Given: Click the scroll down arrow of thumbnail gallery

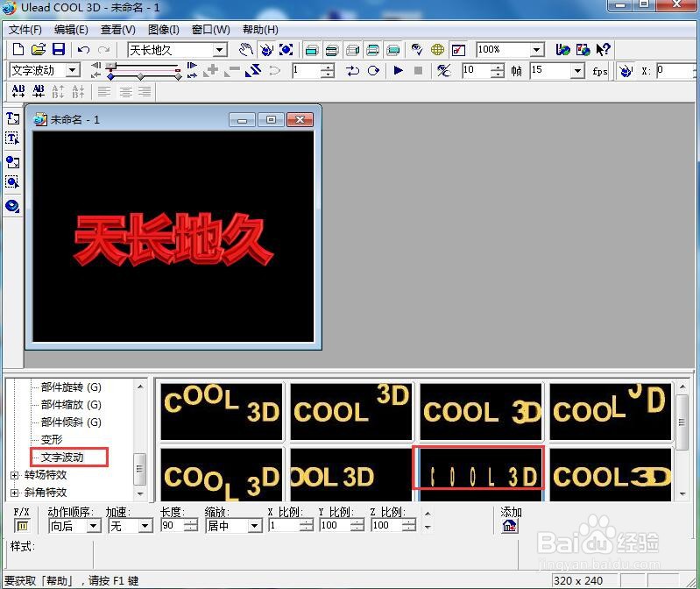Looking at the screenshot, I should (682, 493).
